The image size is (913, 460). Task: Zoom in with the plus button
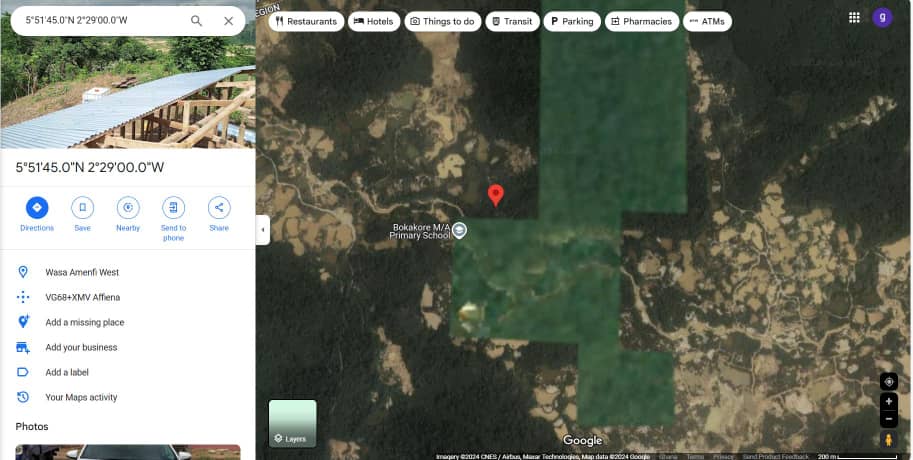click(889, 401)
